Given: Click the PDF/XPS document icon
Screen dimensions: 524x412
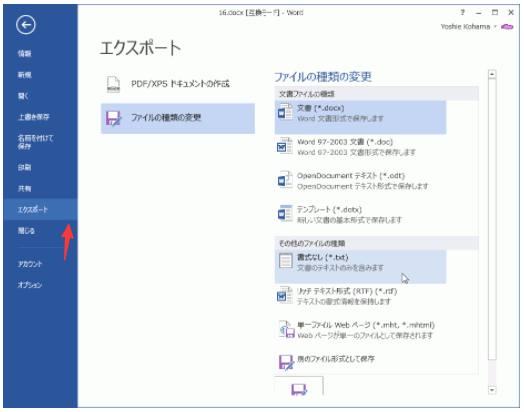Looking at the screenshot, I should (113, 84).
